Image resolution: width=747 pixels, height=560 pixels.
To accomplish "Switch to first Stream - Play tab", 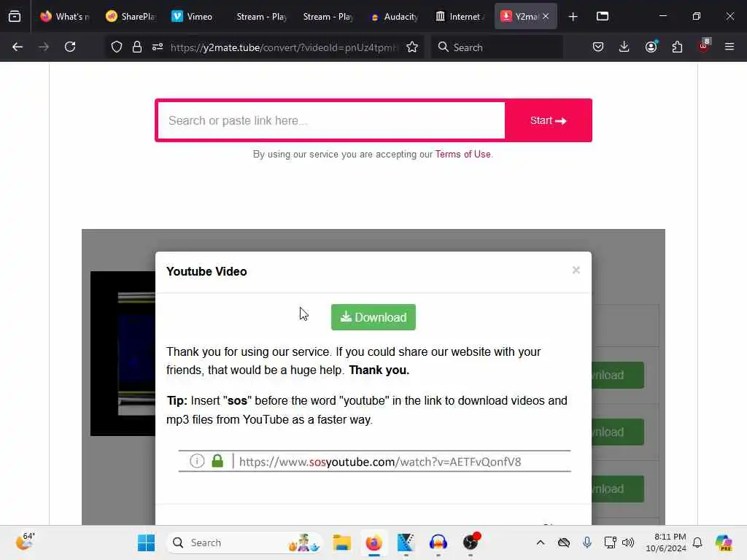I will (262, 17).
